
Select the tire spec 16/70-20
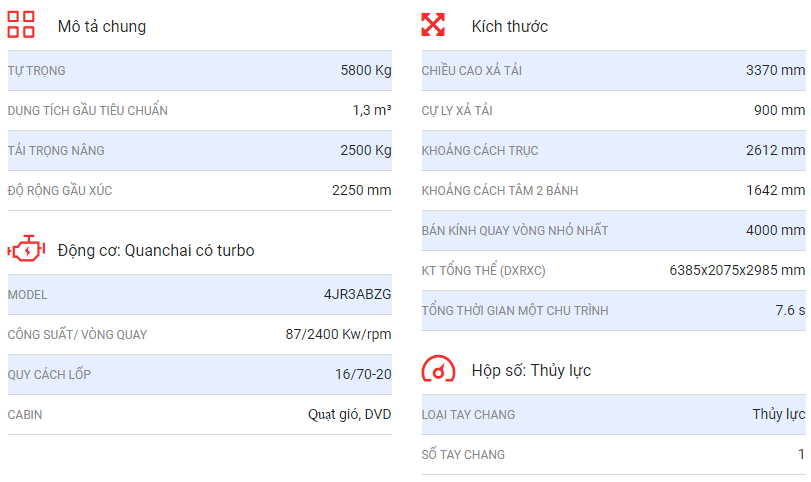pyautogui.click(x=363, y=374)
